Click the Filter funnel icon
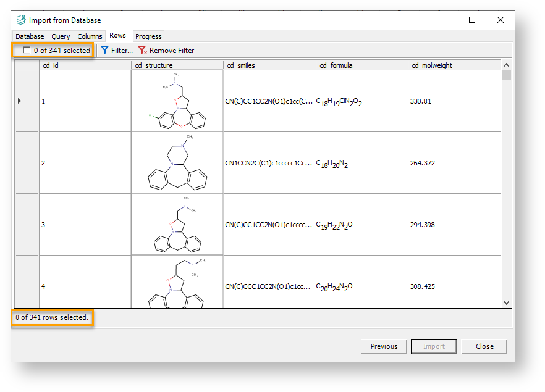This screenshot has height=392, width=545. 104,51
